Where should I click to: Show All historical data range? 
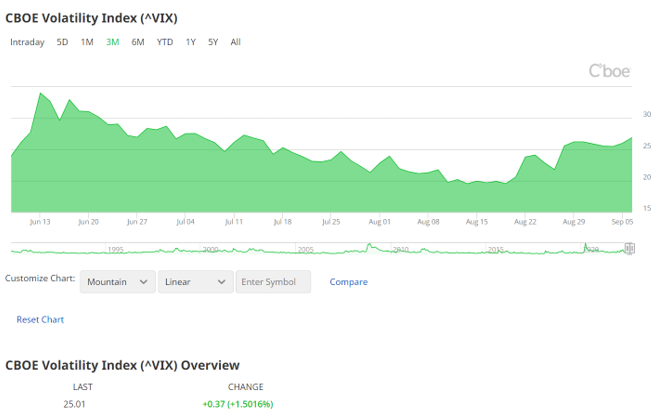pos(235,42)
